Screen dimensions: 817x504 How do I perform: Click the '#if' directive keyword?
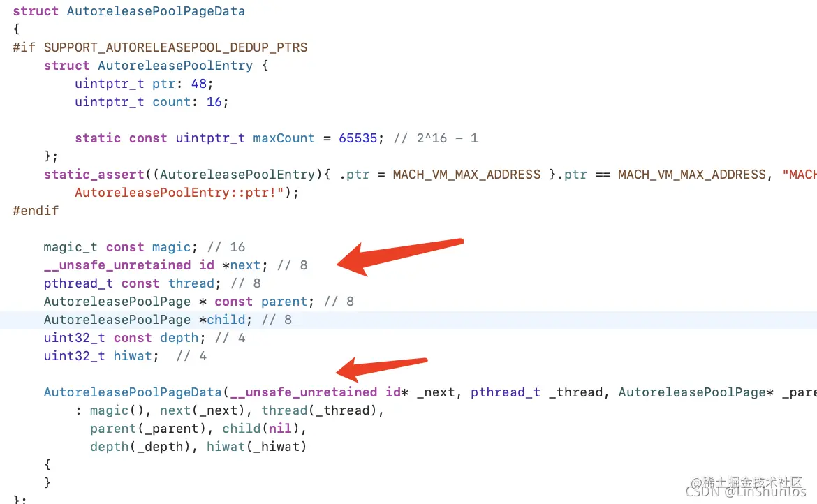[24, 47]
